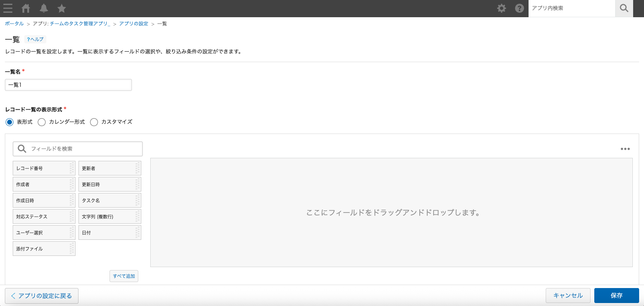
Task: Click the キャンセル button
Action: tap(568, 296)
